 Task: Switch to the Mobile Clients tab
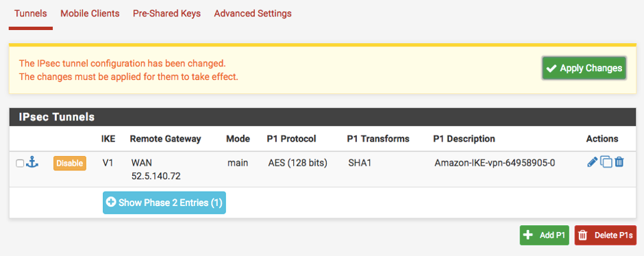pyautogui.click(x=90, y=14)
